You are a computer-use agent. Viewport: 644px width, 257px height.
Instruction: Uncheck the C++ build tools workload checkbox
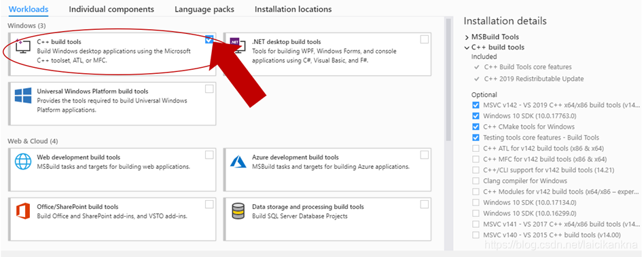click(209, 39)
